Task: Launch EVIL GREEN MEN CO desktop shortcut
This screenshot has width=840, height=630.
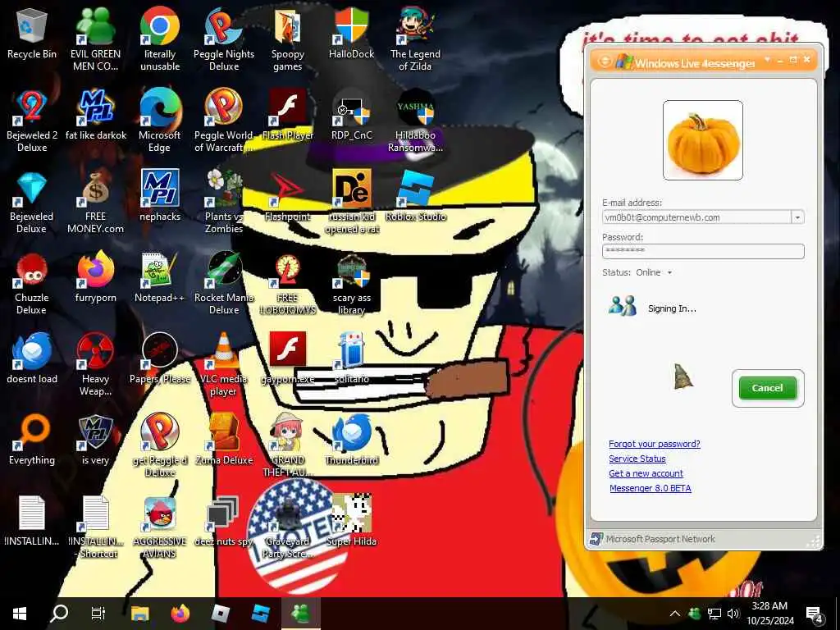Action: [95, 40]
